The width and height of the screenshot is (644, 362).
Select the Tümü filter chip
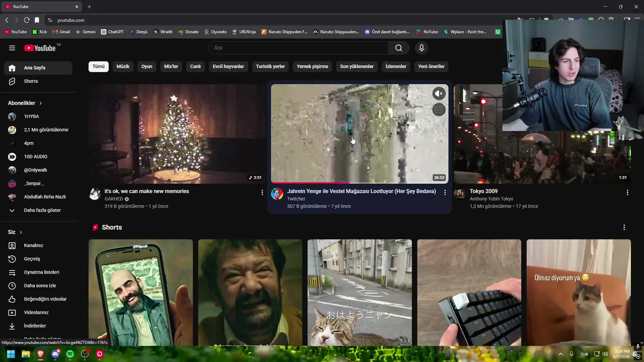[99, 66]
